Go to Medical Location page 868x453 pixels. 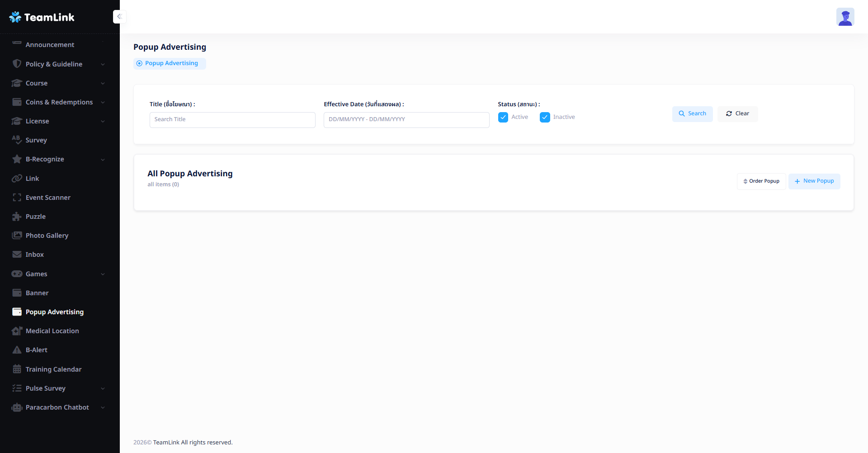coord(52,331)
